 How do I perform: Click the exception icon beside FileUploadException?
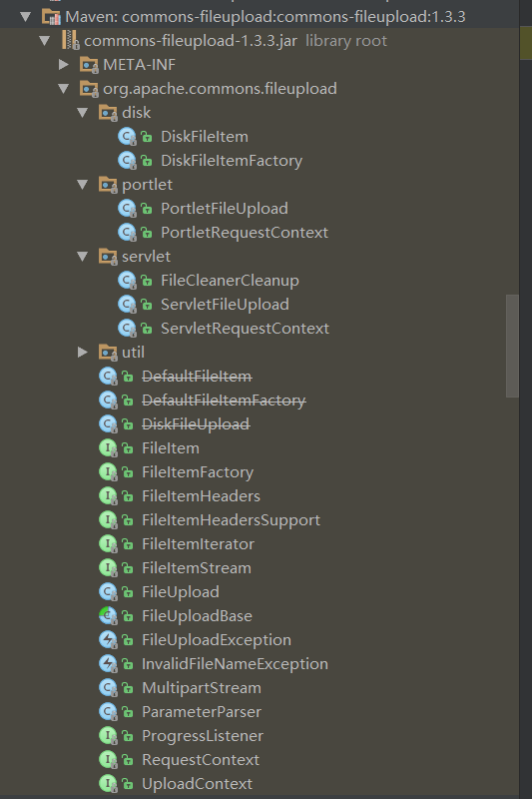pyautogui.click(x=108, y=640)
